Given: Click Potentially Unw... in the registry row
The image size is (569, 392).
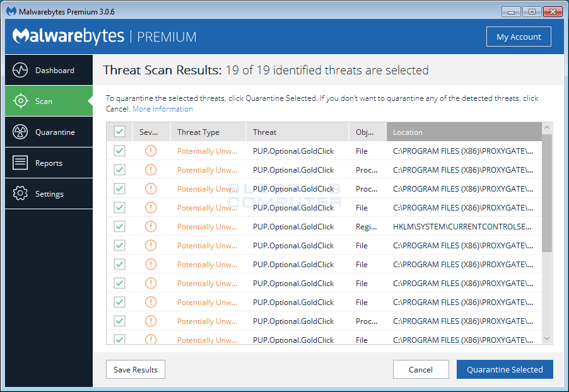Looking at the screenshot, I should point(207,227).
